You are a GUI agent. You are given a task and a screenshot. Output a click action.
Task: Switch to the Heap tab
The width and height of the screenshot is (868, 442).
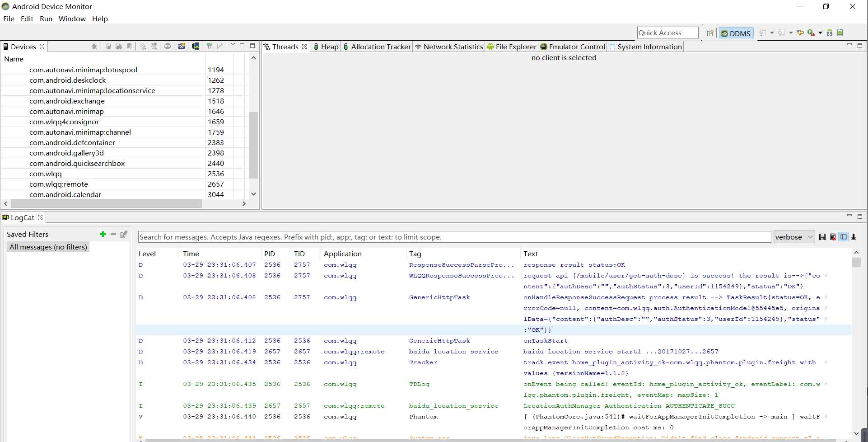coord(326,47)
